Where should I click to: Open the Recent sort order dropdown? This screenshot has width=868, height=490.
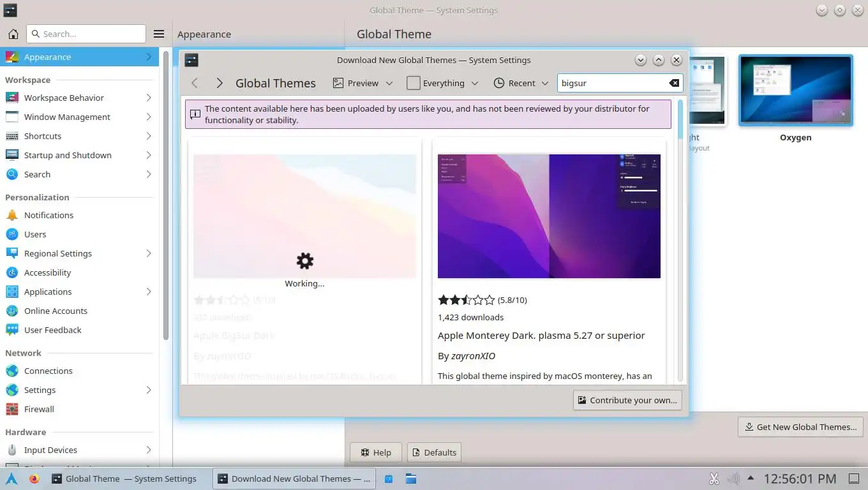click(x=521, y=83)
